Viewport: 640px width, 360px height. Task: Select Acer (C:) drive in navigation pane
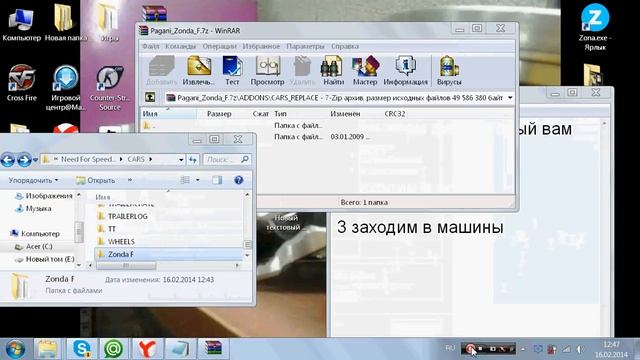coord(33,247)
